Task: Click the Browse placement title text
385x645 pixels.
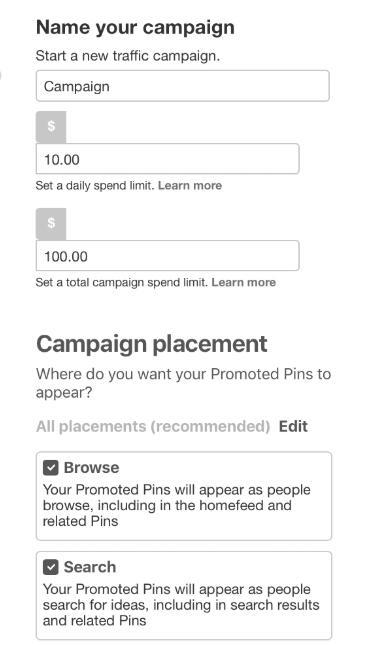Action: [91, 468]
